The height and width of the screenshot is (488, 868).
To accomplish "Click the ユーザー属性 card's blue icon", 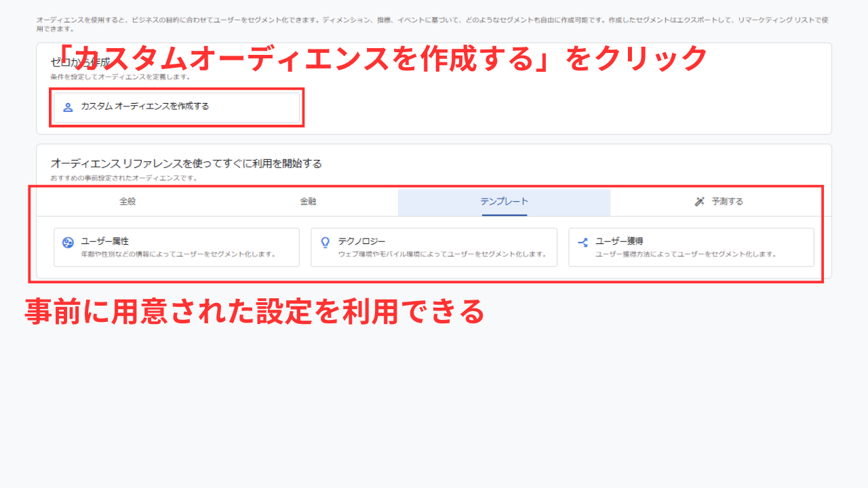I will tap(68, 243).
